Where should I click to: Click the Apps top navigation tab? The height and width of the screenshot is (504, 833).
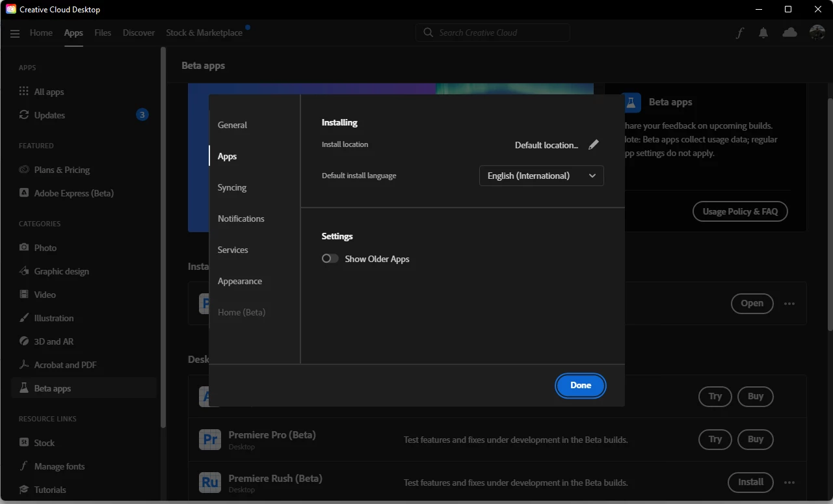point(73,33)
